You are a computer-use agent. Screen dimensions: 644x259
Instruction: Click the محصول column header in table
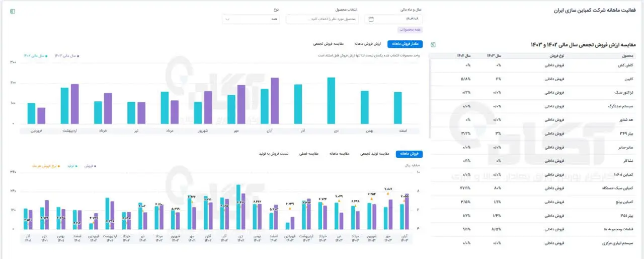point(627,55)
